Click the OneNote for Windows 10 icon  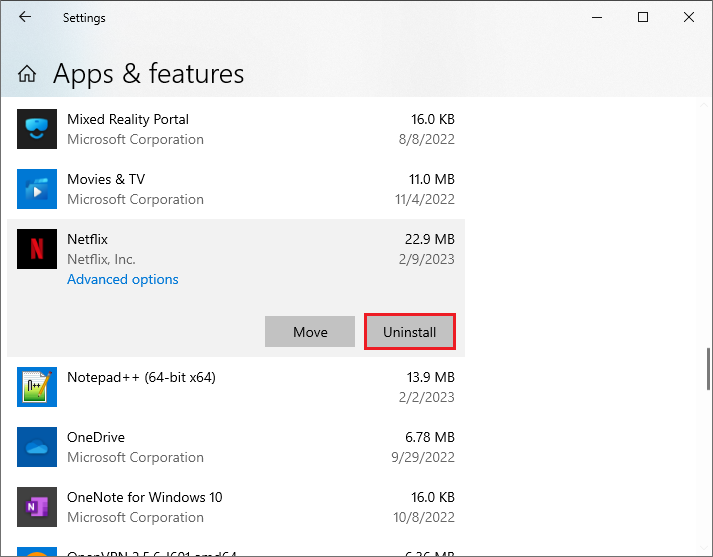[37, 507]
